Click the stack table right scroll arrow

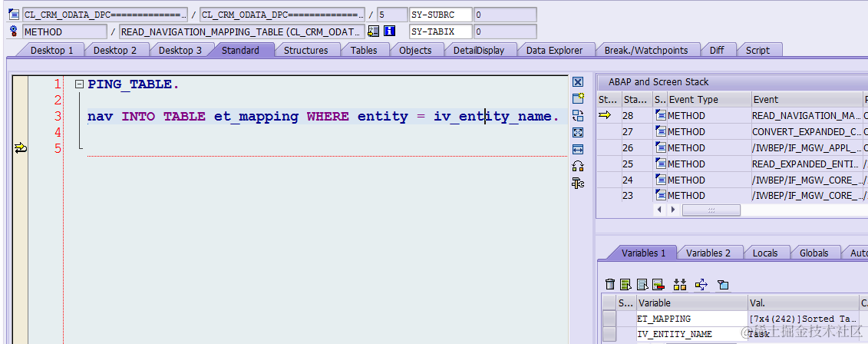673,210
